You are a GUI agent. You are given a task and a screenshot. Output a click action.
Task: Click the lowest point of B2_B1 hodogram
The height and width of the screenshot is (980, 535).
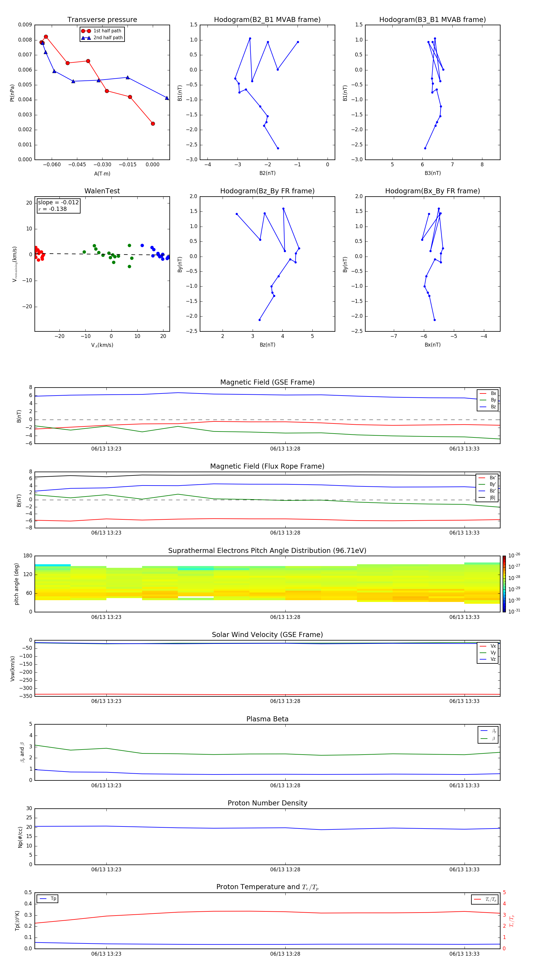click(278, 148)
